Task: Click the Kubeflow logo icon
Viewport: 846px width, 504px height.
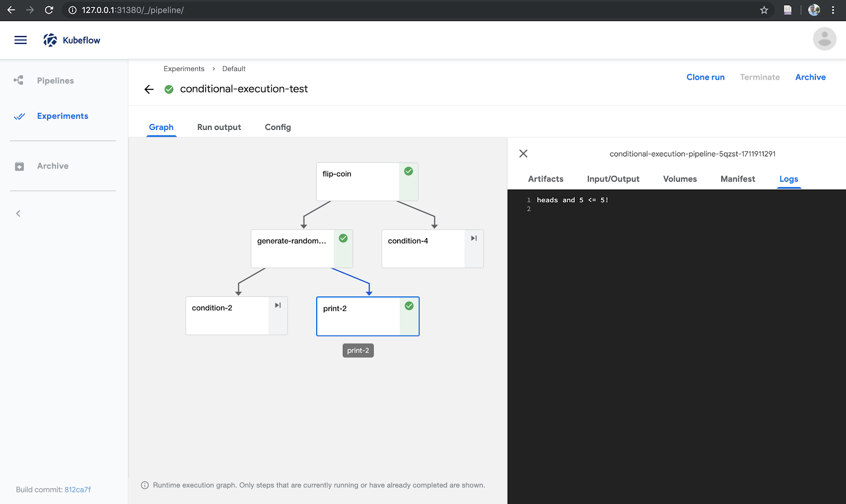Action: point(50,40)
